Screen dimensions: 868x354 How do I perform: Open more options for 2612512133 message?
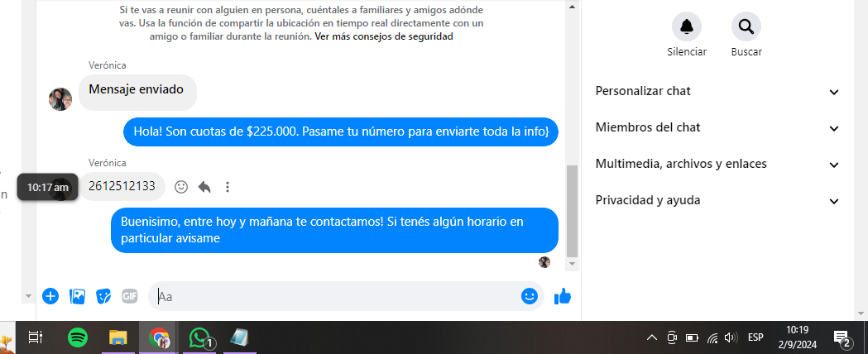tap(227, 187)
